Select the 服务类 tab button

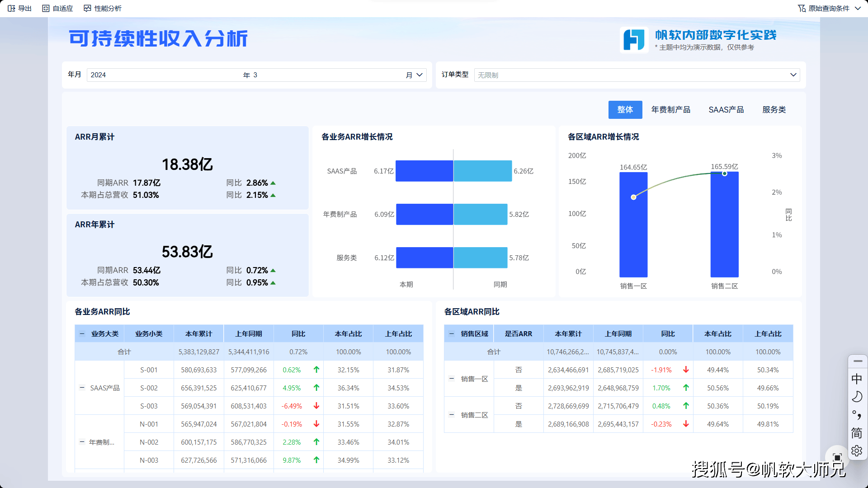[x=774, y=110]
